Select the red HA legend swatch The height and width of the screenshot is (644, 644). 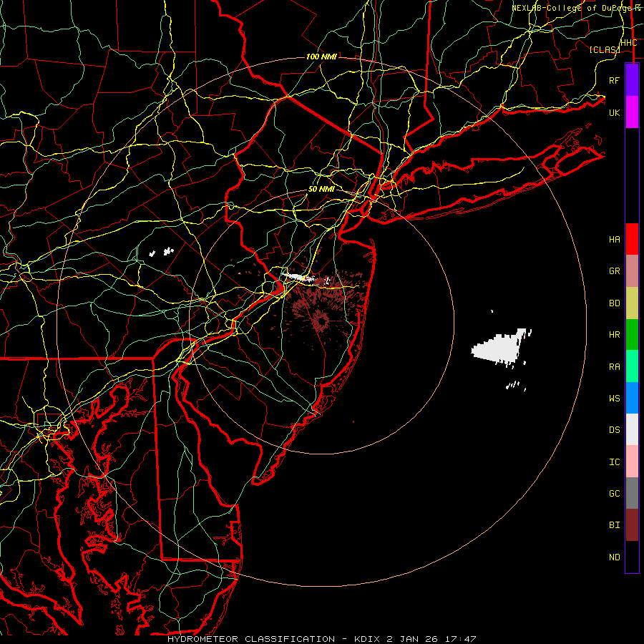tap(632, 239)
